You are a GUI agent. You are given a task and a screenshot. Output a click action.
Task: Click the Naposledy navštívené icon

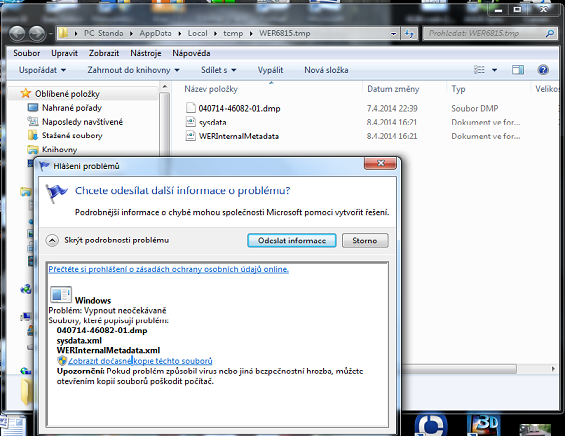(x=33, y=121)
